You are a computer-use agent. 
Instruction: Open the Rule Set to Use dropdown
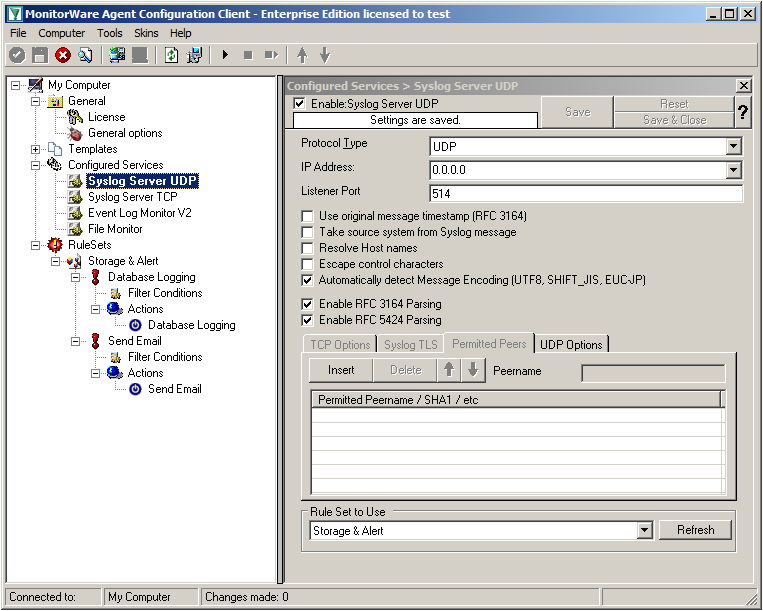[644, 531]
